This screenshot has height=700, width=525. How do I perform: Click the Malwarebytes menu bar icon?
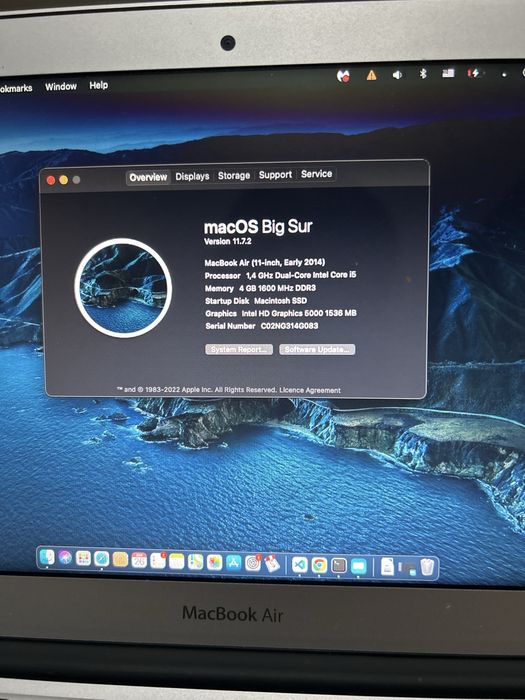click(x=343, y=76)
